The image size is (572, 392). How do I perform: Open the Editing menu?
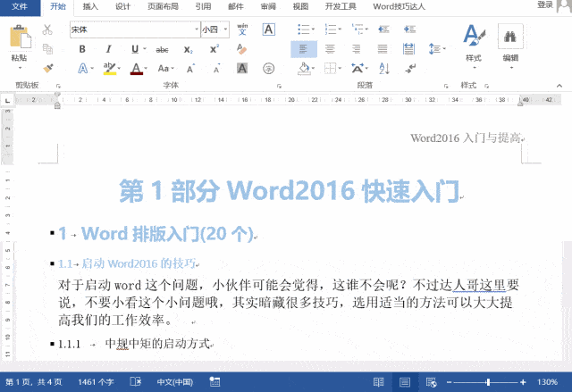point(510,45)
